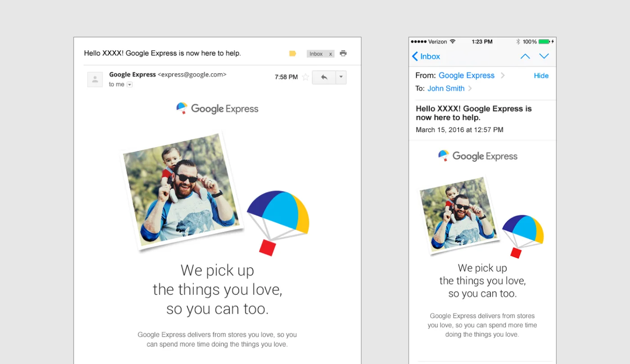The image size is (630, 364).
Task: Click the yellow importance label marker
Action: (292, 53)
